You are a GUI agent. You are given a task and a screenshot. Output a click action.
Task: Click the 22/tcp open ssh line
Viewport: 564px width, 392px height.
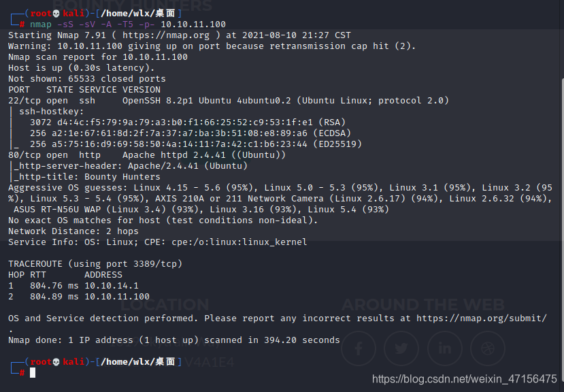[229, 101]
